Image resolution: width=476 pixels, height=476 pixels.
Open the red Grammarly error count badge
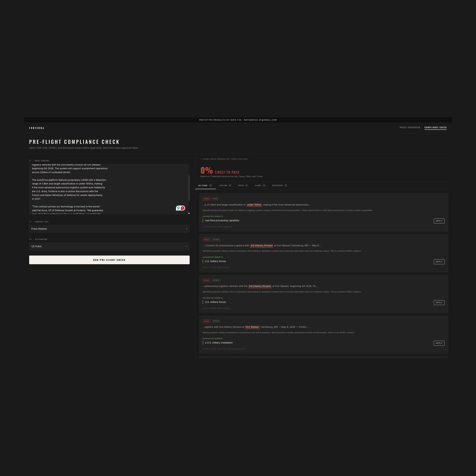click(182, 208)
